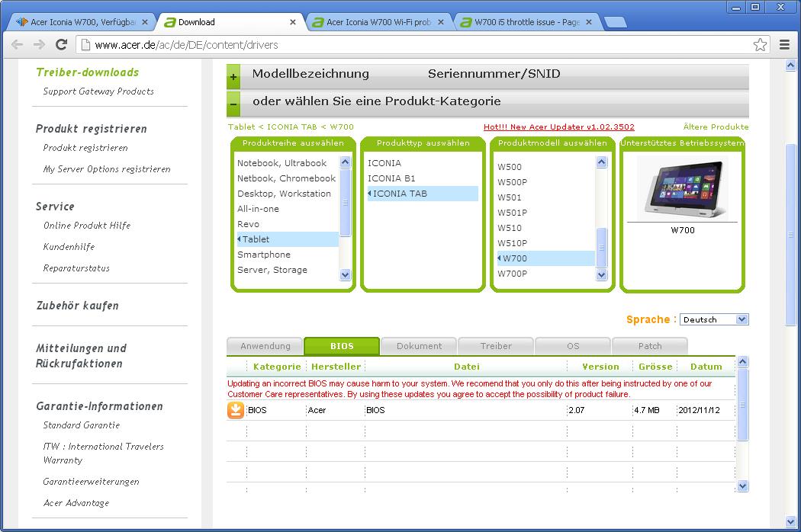Image resolution: width=801 pixels, height=532 pixels.
Task: Select Netbook, Chromebook product line
Action: click(287, 178)
